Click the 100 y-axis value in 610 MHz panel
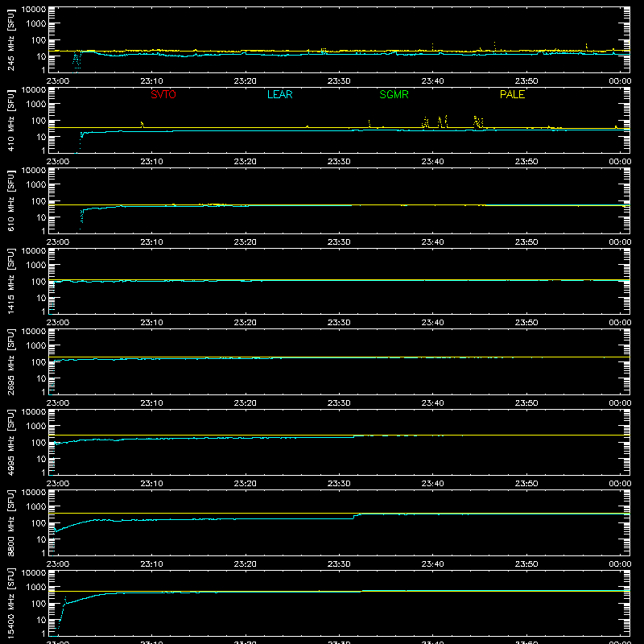 coord(39,201)
